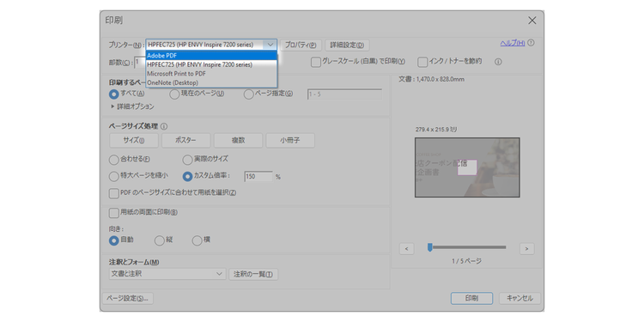Switch to 小冊子 booklet mode

[290, 141]
